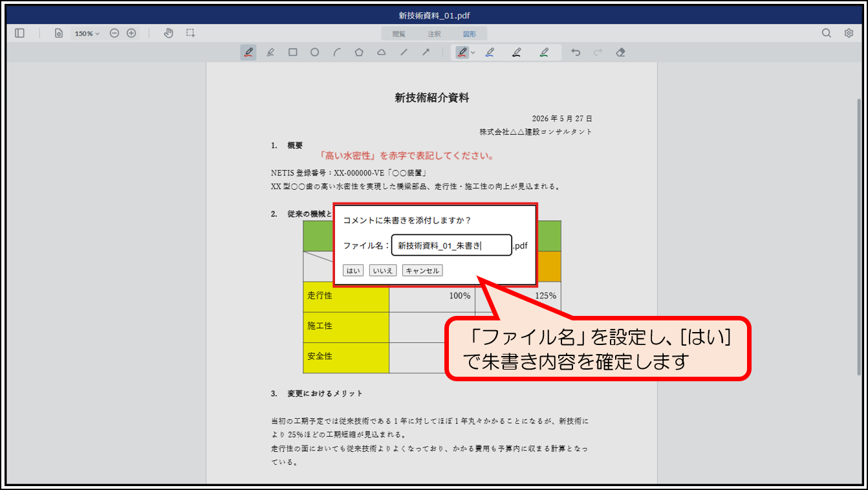Switch to the 図形 tab

pos(470,34)
